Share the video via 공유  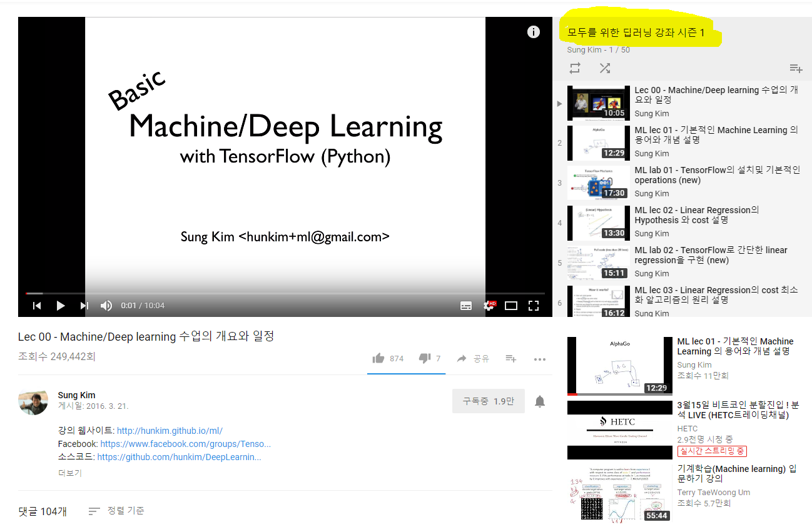click(473, 358)
